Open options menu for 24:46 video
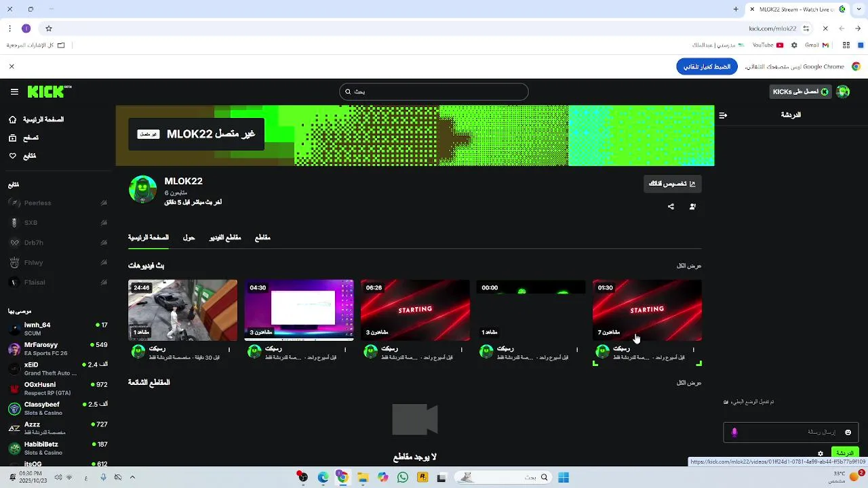 point(229,350)
